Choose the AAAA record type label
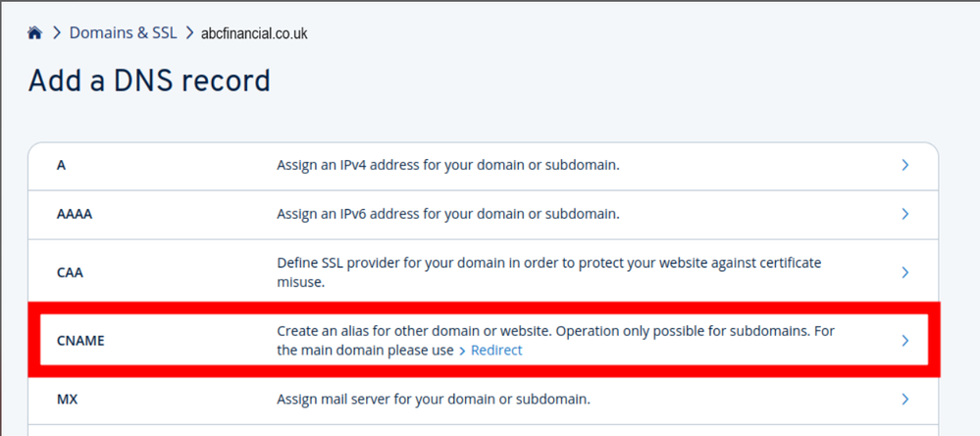The width and height of the screenshot is (980, 436). [x=75, y=214]
